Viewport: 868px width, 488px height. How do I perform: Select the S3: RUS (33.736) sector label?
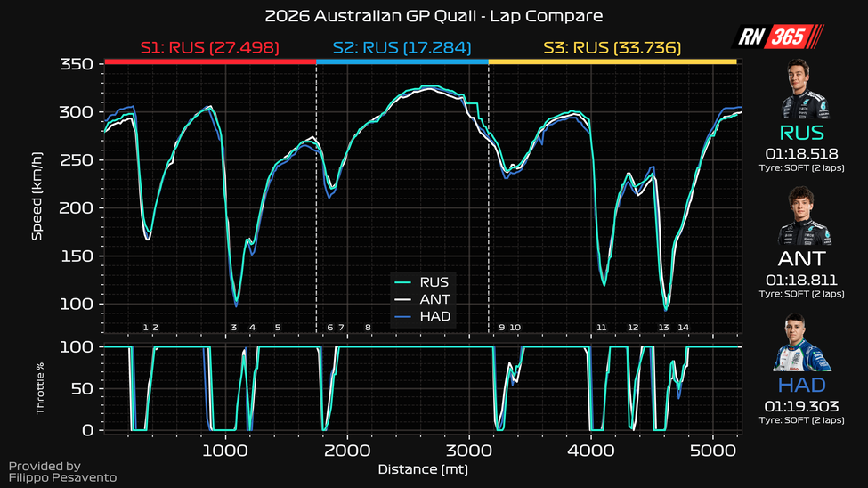(612, 47)
